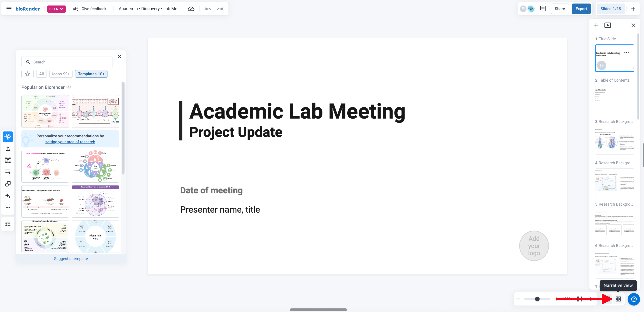Switch to Narrative grid view
Screen dimensions: 644x313
pos(618,299)
